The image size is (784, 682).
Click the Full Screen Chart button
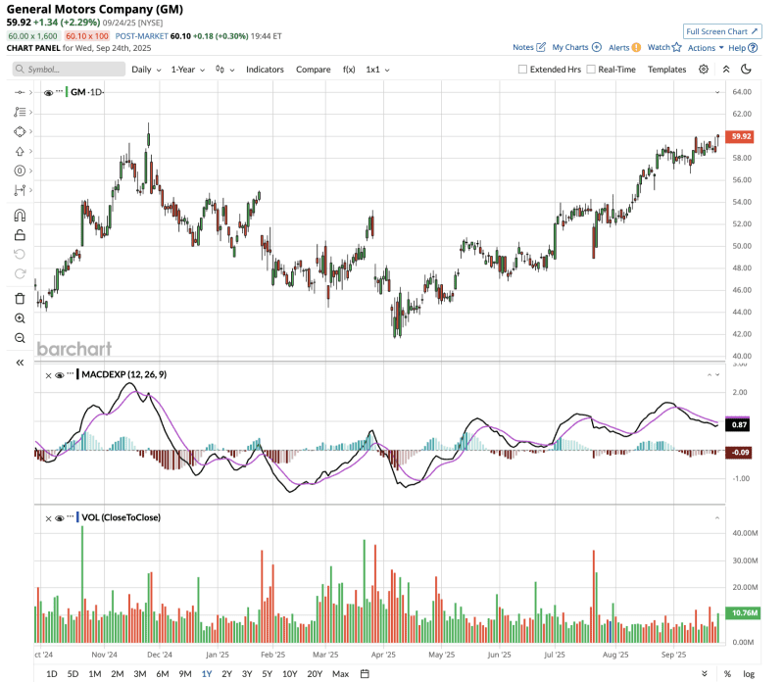(x=722, y=31)
